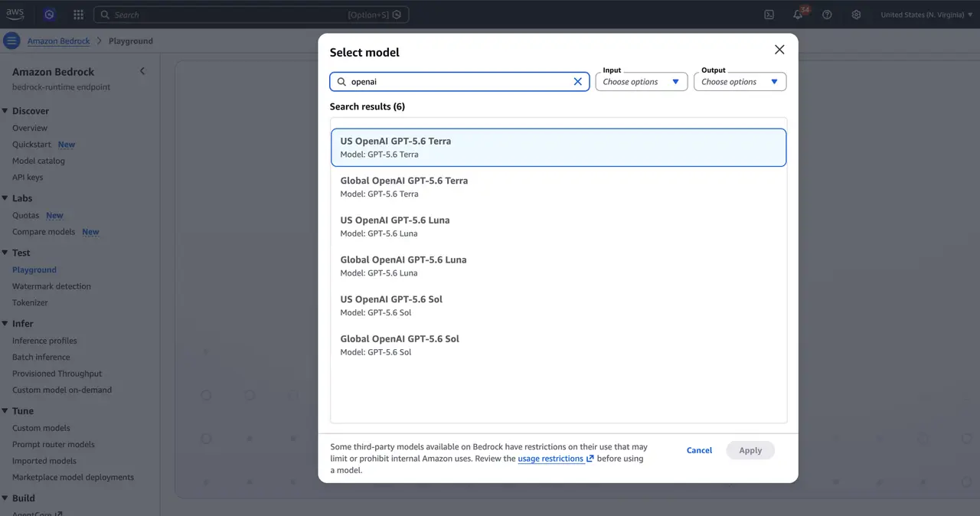Click the Bedrock service shortcut icon

click(49, 15)
